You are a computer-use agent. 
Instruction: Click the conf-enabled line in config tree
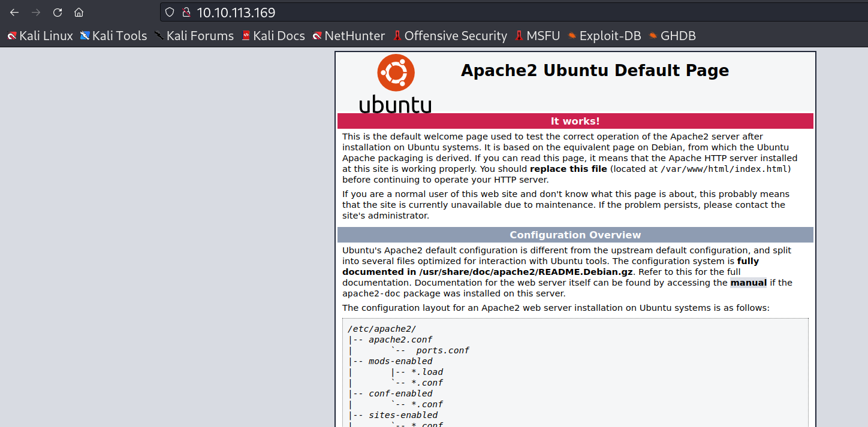400,393
